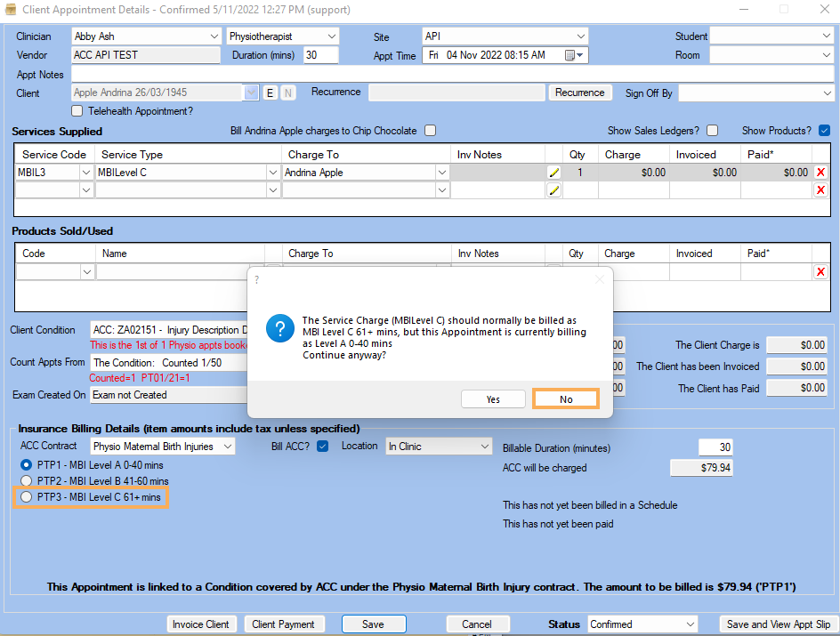Choose PTP2 - MBI Level B option
This screenshot has width=840, height=636.
(x=26, y=481)
